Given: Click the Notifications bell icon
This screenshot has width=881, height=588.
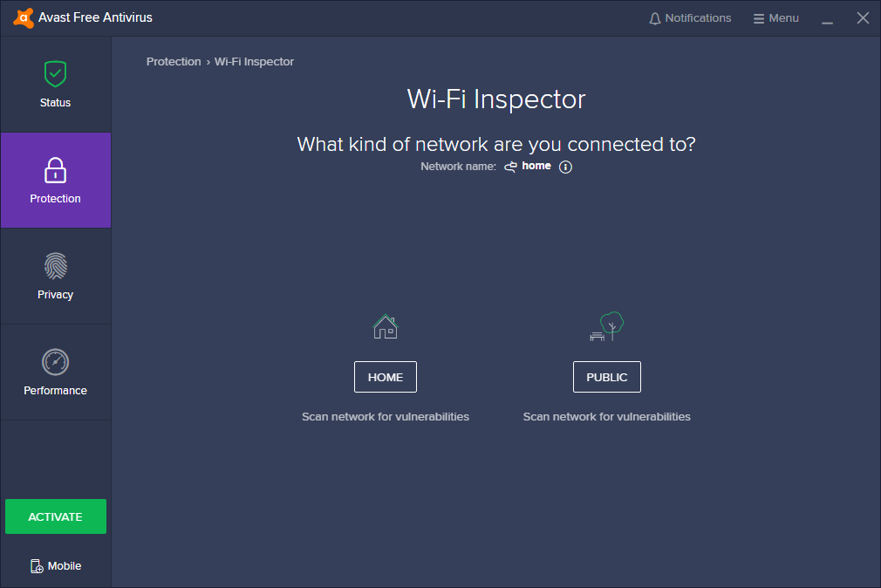Looking at the screenshot, I should [655, 18].
